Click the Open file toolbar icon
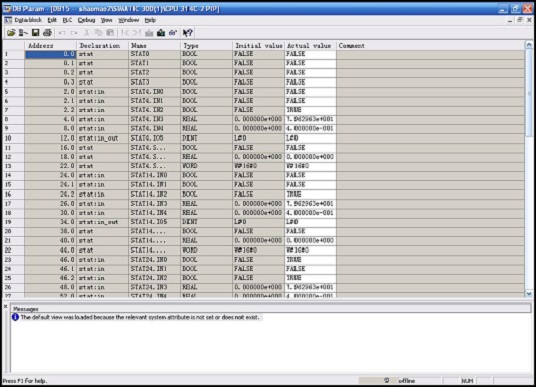This screenshot has height=387, width=536. pos(11,33)
